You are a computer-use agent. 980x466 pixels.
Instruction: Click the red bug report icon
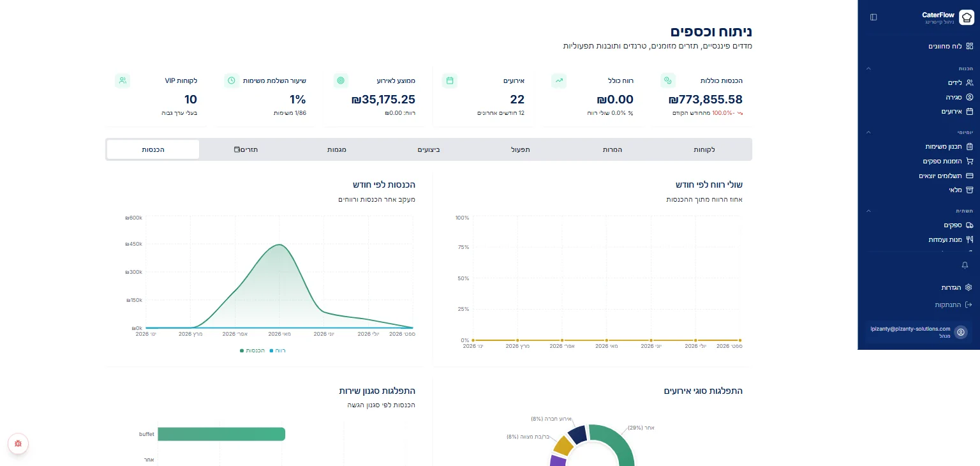click(x=18, y=443)
